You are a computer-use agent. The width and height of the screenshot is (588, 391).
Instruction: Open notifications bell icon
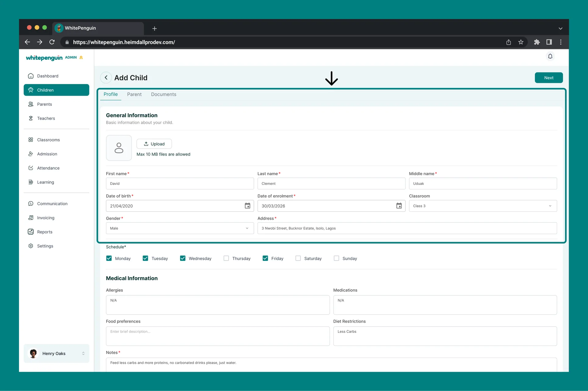click(550, 56)
